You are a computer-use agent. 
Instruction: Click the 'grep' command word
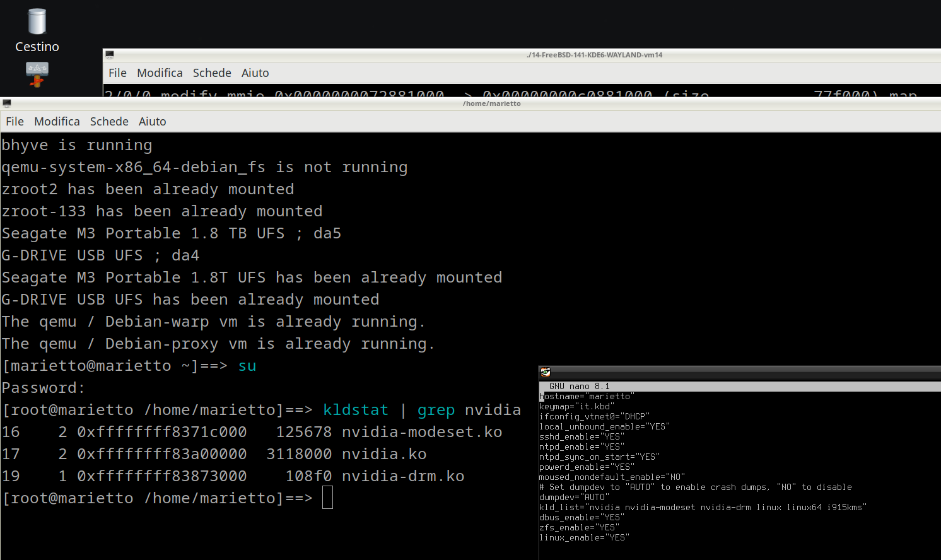[x=436, y=410]
